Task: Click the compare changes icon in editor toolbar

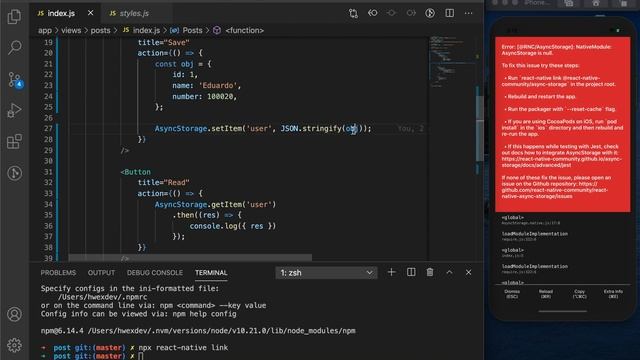Action: (353, 13)
